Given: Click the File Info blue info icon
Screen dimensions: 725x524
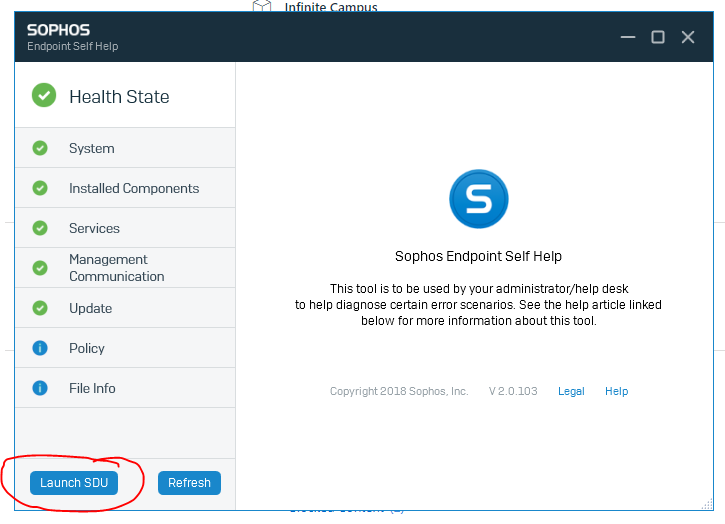Looking at the screenshot, I should click(x=40, y=388).
